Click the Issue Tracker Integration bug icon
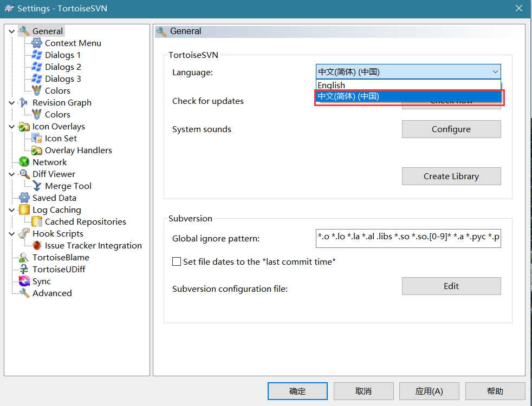Screen dimensions: 532x406 point(37,245)
